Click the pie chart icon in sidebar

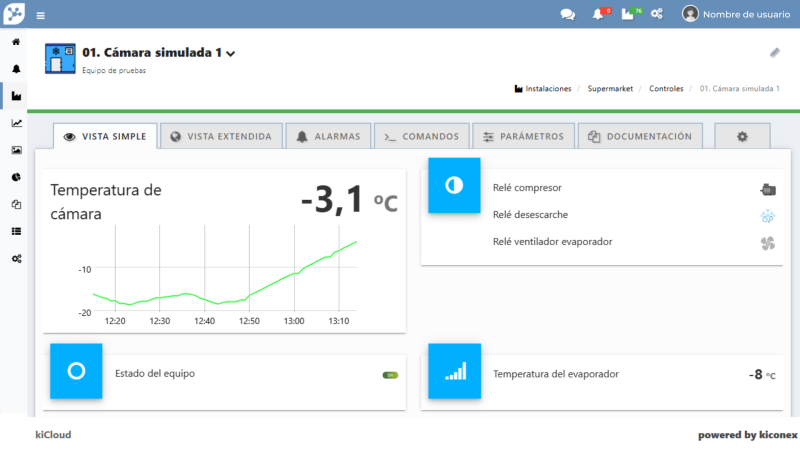[16, 177]
